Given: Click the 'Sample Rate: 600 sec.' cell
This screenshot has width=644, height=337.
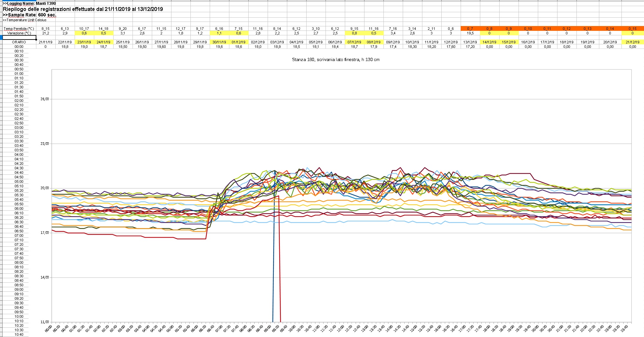Looking at the screenshot, I should point(30,15).
